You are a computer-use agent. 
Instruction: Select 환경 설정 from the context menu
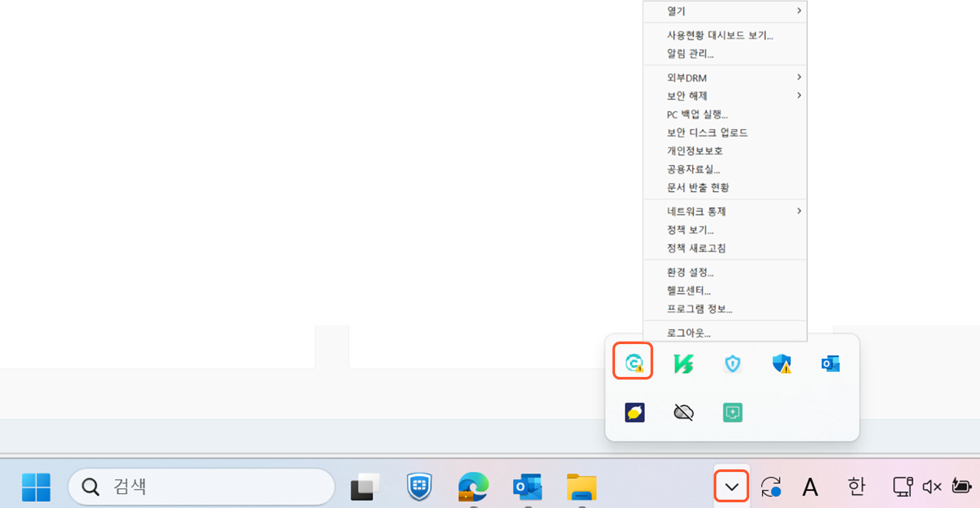pos(690,272)
